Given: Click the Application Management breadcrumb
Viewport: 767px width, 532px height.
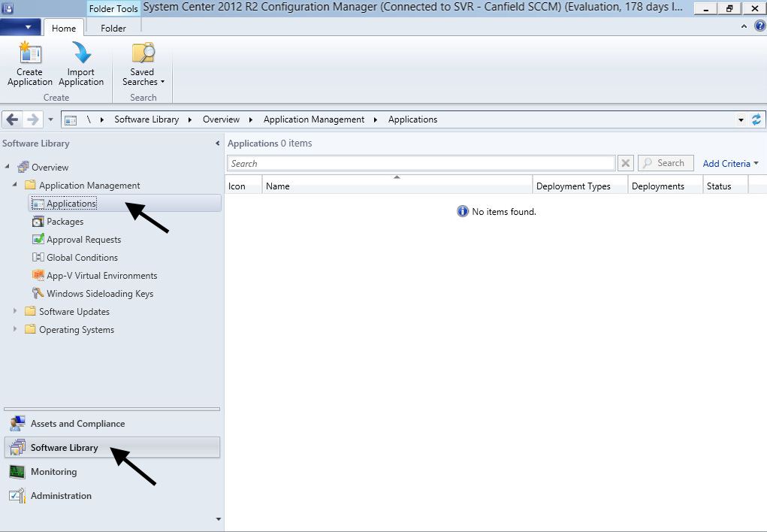Looking at the screenshot, I should coord(314,119).
